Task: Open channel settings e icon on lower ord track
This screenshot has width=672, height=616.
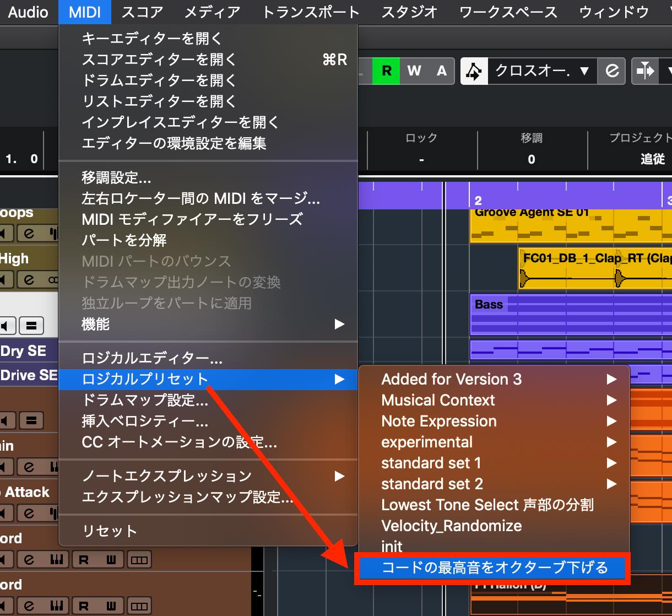Action: pyautogui.click(x=29, y=606)
